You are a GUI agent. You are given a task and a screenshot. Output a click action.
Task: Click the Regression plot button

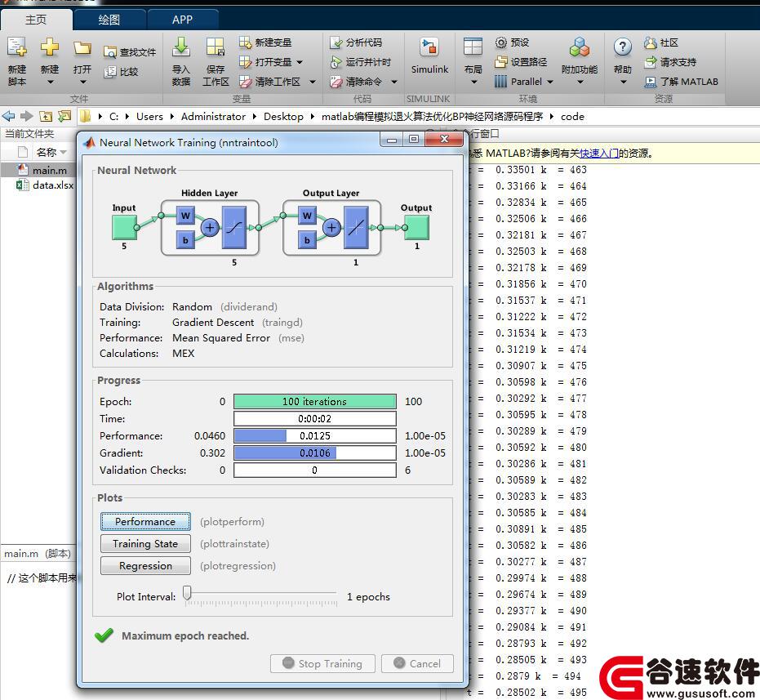click(x=145, y=565)
